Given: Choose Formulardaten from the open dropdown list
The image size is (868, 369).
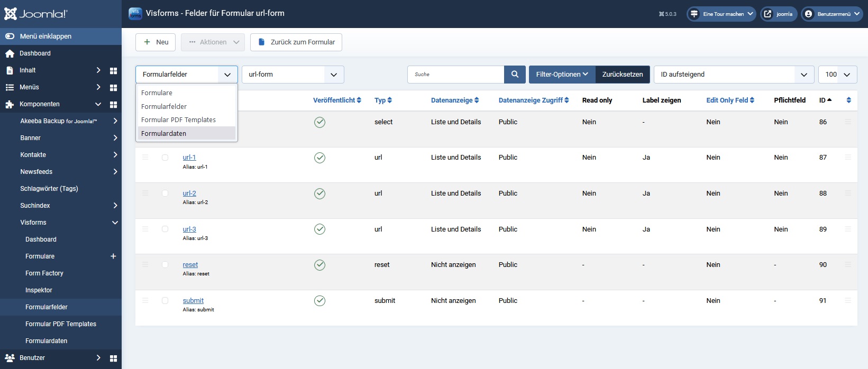Looking at the screenshot, I should pos(163,134).
